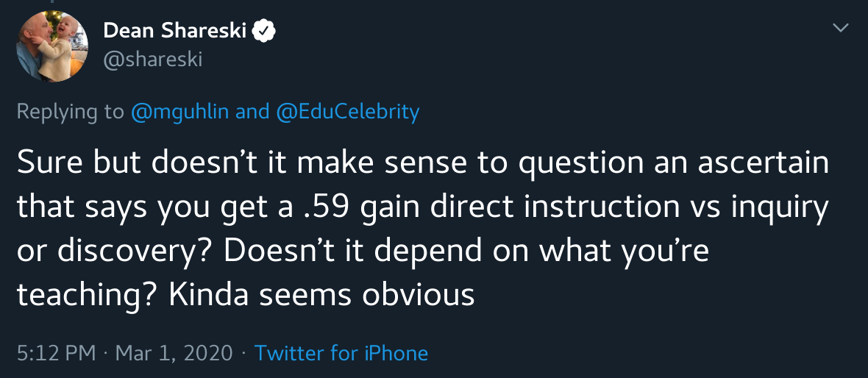Click the phrase "Kinda seems obvious"

321,295
